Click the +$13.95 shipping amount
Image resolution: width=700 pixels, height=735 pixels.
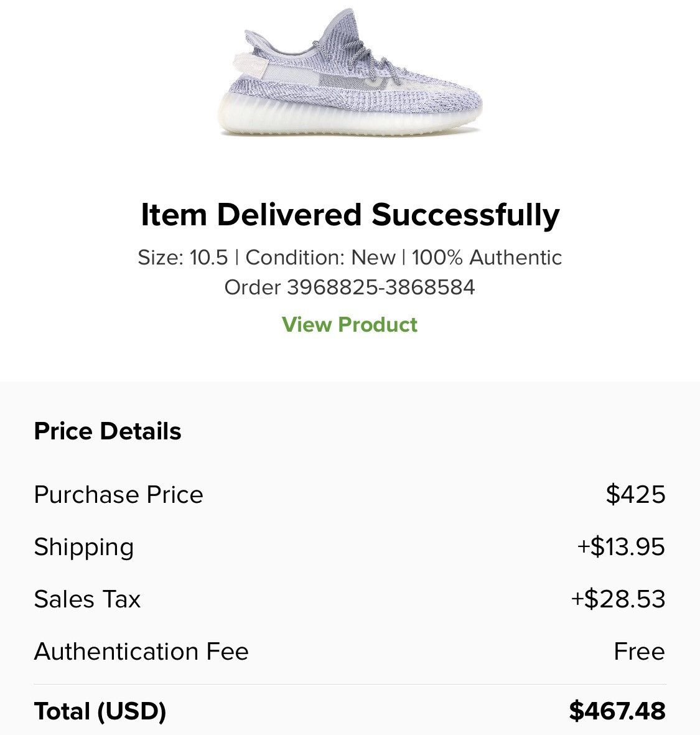pyautogui.click(x=621, y=547)
